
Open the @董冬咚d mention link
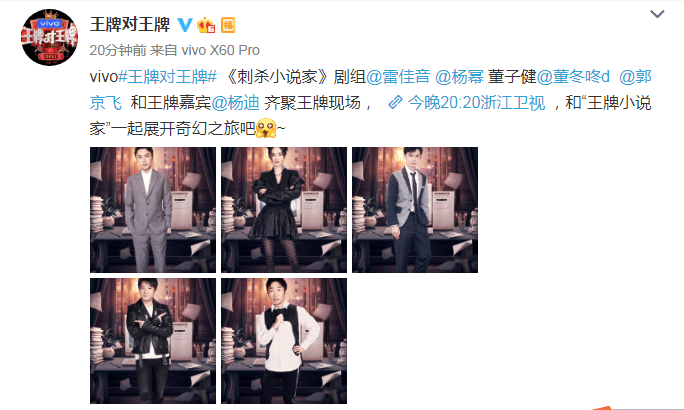(x=573, y=77)
